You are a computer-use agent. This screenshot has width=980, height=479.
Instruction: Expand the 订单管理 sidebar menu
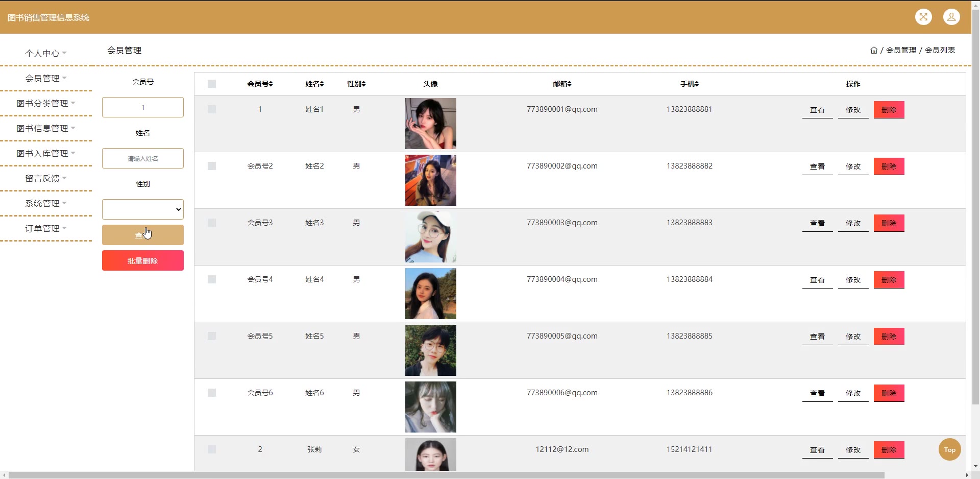46,228
